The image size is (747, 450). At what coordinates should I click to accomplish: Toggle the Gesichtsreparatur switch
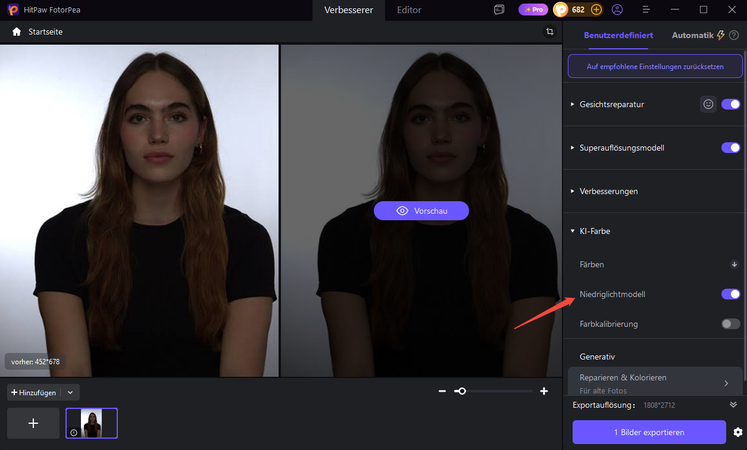tap(730, 104)
